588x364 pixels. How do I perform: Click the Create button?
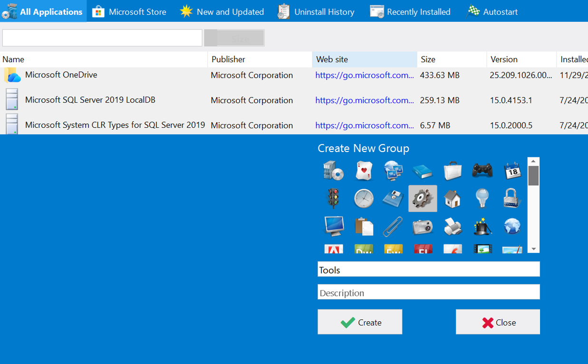coord(360,322)
